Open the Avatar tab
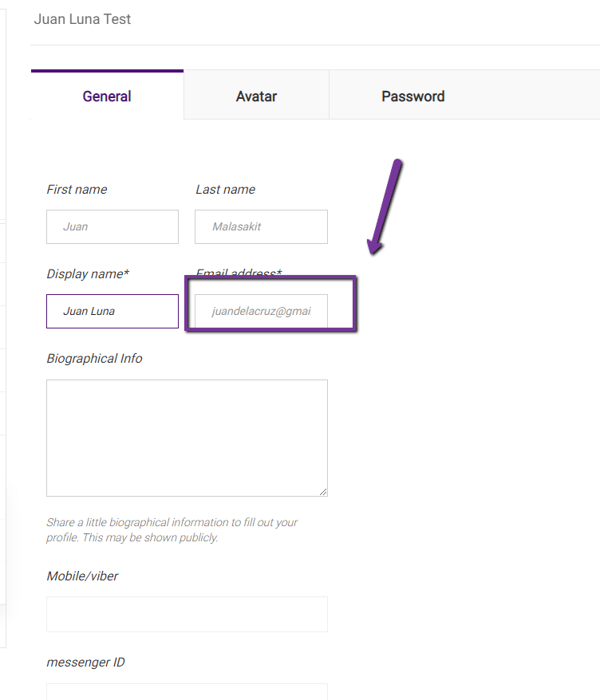Image resolution: width=600 pixels, height=700 pixels. tap(256, 96)
